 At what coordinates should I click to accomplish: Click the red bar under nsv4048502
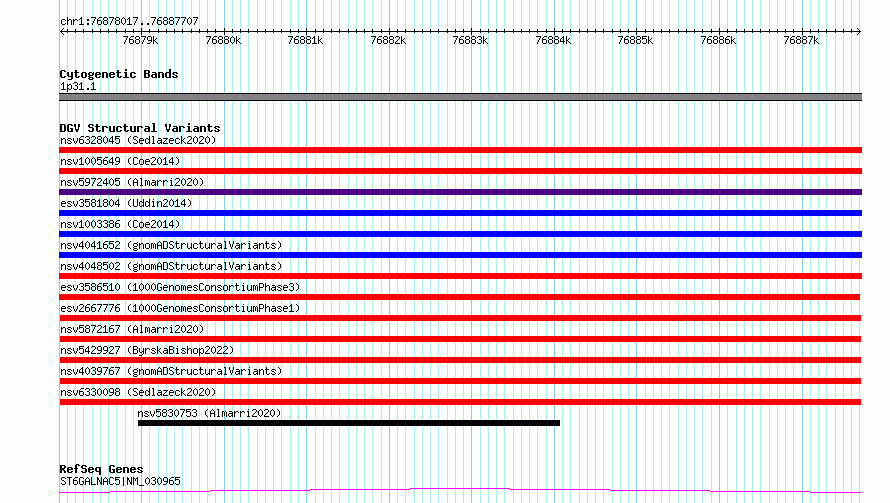click(x=460, y=276)
